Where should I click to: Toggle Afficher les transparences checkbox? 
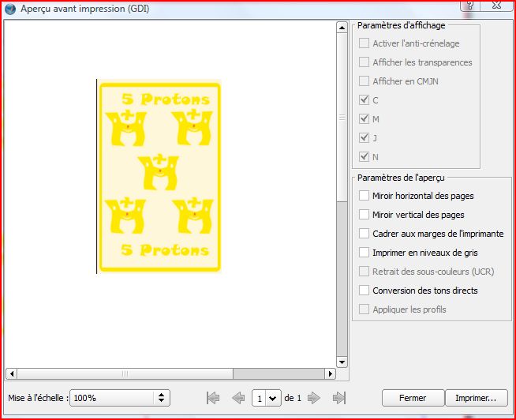tap(364, 62)
